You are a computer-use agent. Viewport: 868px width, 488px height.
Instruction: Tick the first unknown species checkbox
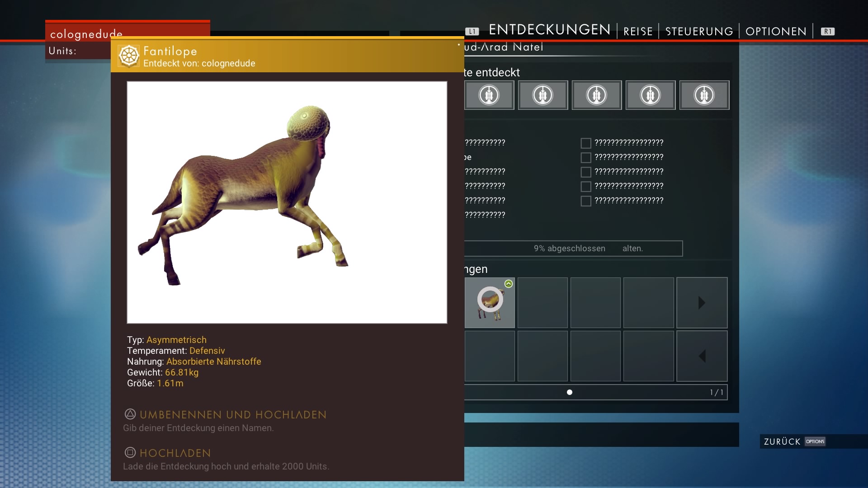(x=586, y=143)
